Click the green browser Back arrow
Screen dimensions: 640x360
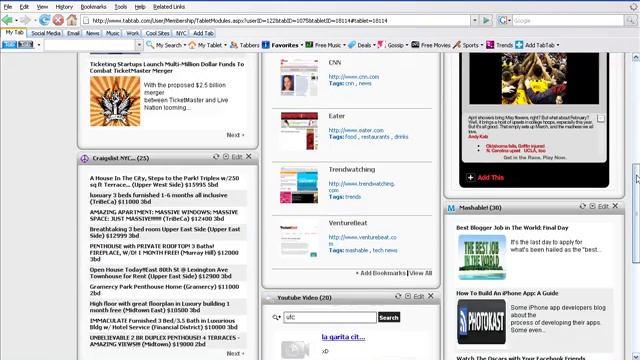pos(7,20)
